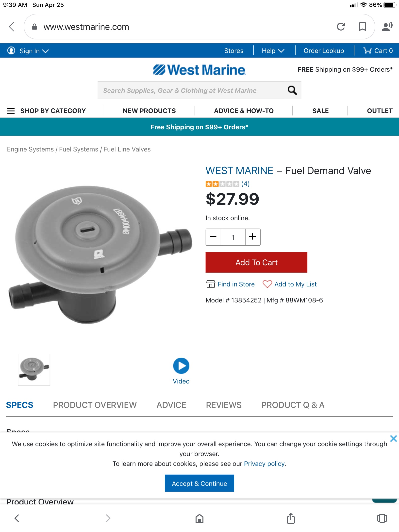Tap the search magnifier icon
The height and width of the screenshot is (532, 399).
[x=292, y=90]
